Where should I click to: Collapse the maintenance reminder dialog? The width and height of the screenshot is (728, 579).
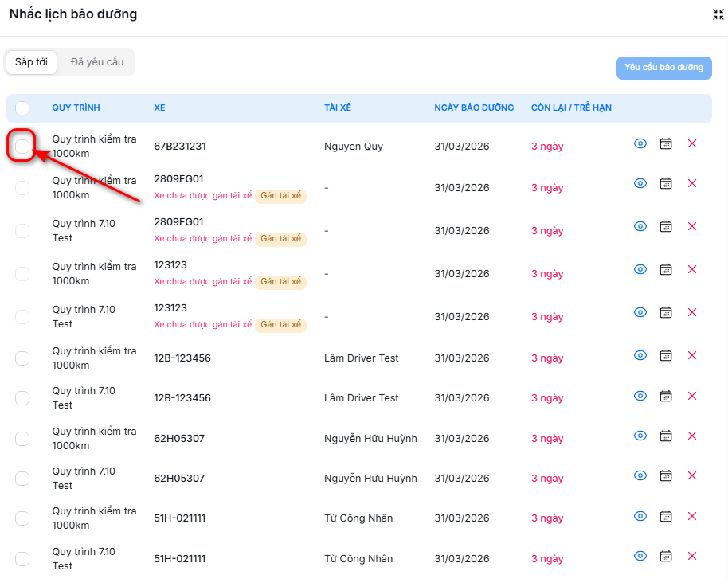[718, 14]
